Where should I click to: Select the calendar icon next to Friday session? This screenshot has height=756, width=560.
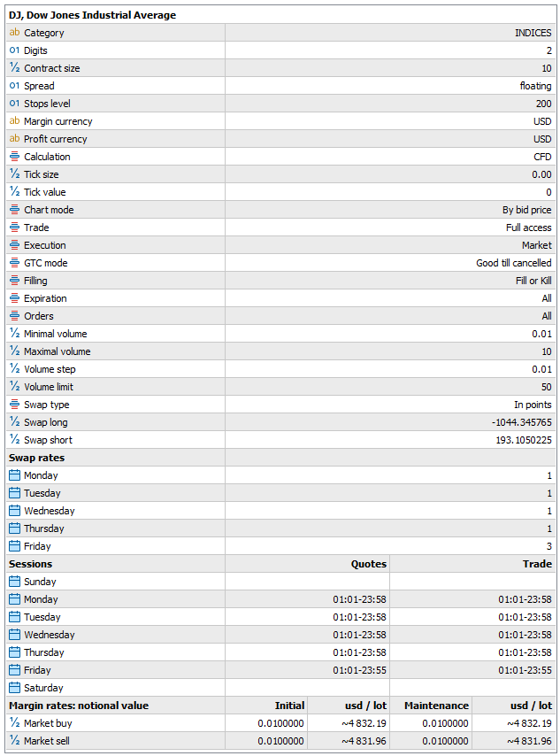[x=14, y=670]
